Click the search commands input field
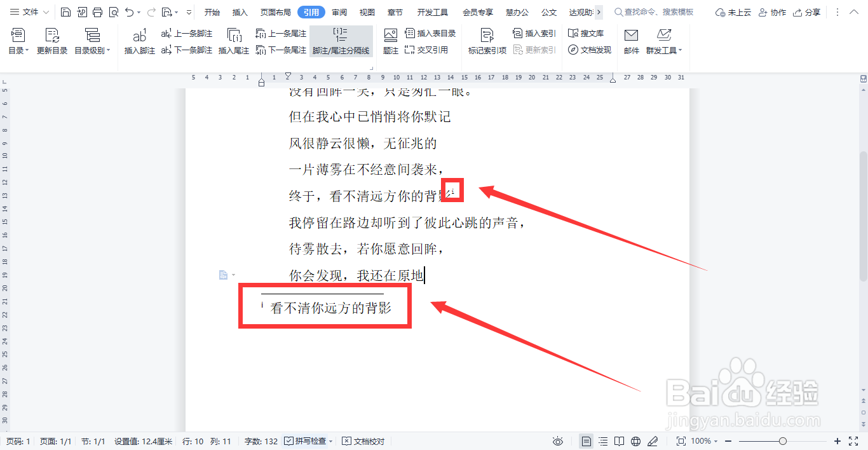 click(x=659, y=12)
